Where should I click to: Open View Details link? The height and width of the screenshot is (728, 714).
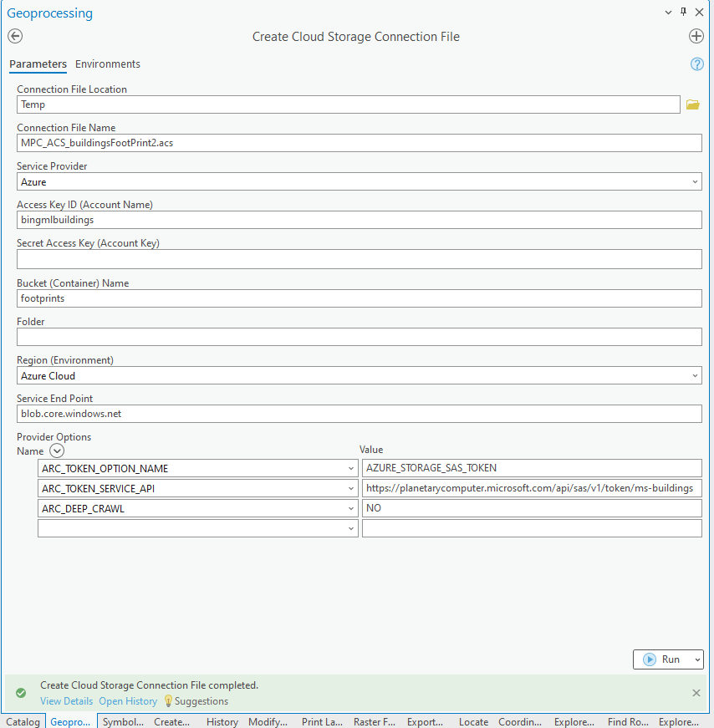tap(66, 701)
